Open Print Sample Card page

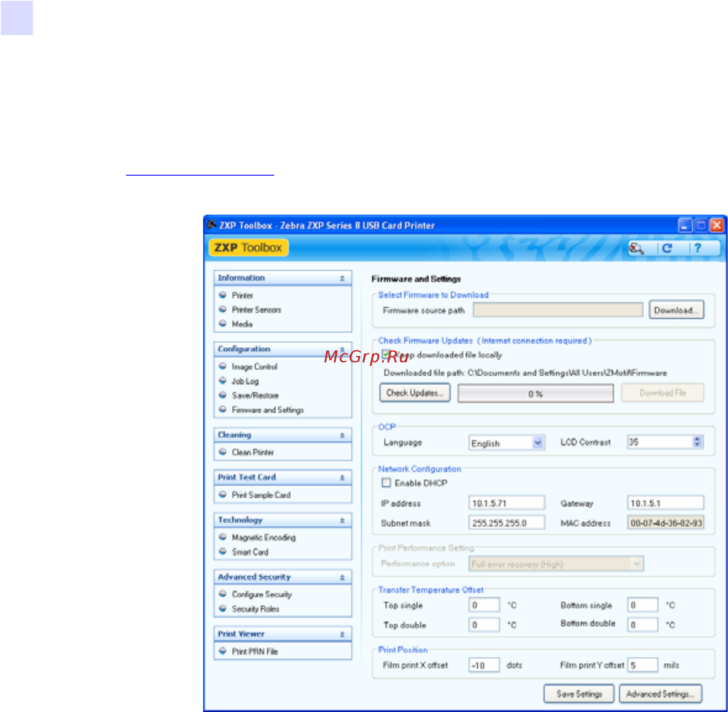261,495
